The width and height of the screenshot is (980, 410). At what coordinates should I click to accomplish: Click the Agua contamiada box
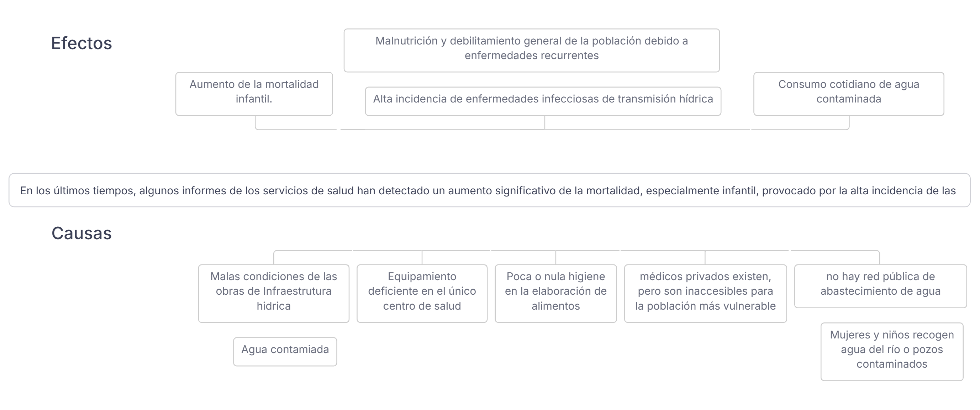285,351
